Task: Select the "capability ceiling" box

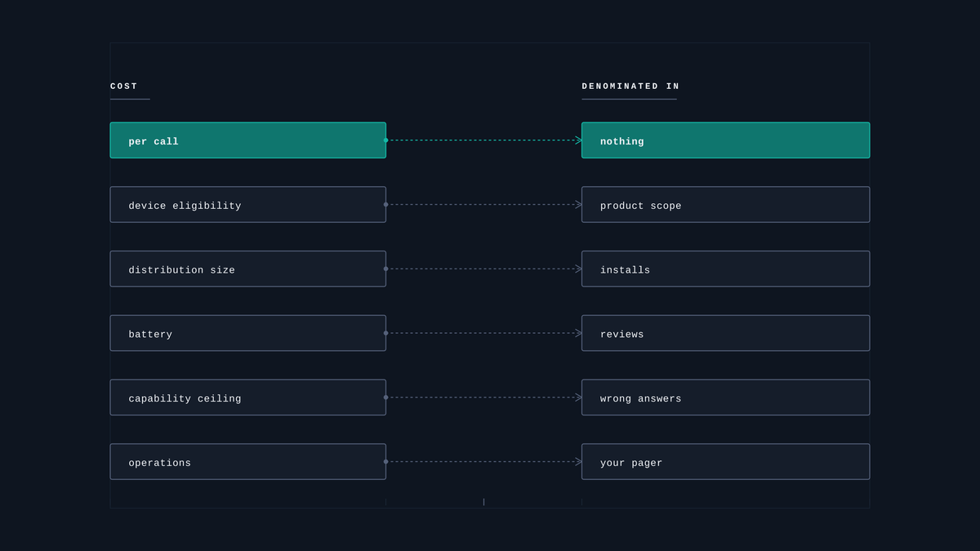Action: 248,398
